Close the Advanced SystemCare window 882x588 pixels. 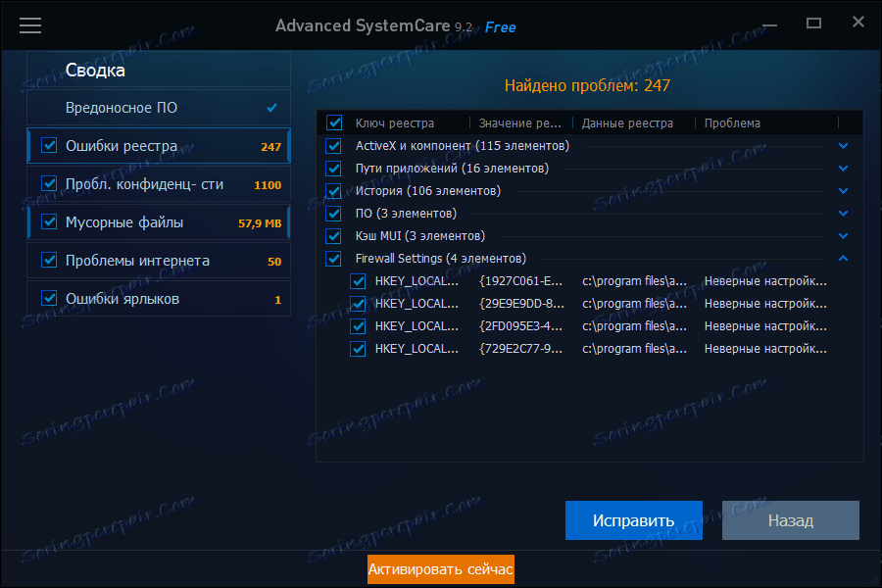click(857, 22)
